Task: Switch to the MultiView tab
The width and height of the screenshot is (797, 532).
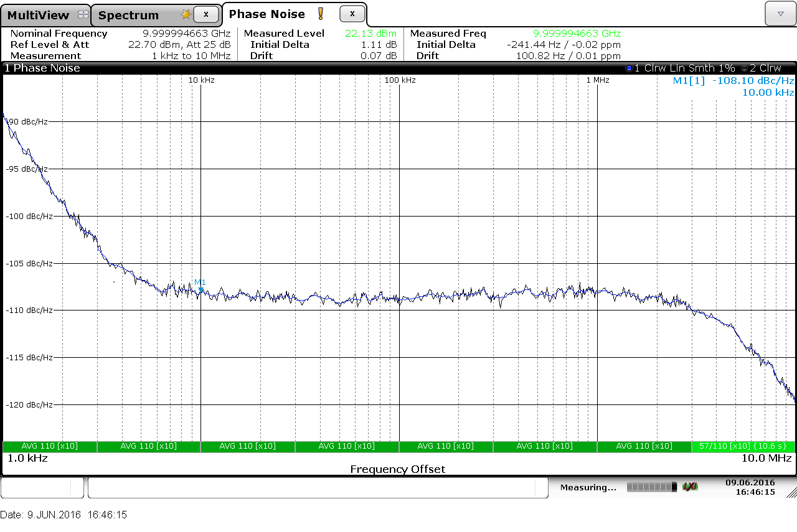Action: click(39, 15)
